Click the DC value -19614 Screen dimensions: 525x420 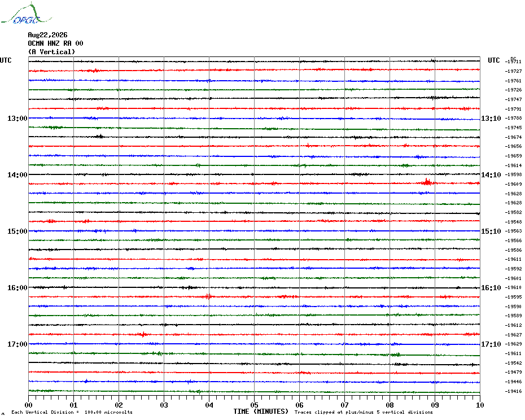(x=513, y=165)
